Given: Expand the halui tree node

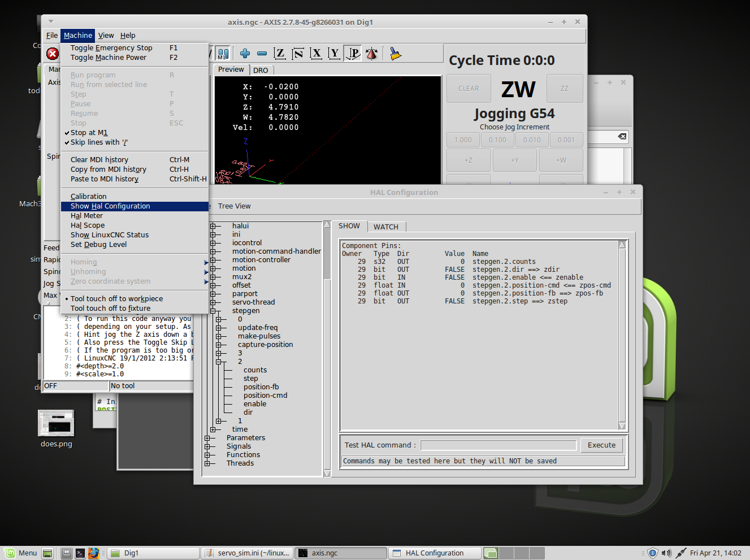Looking at the screenshot, I should (213, 226).
